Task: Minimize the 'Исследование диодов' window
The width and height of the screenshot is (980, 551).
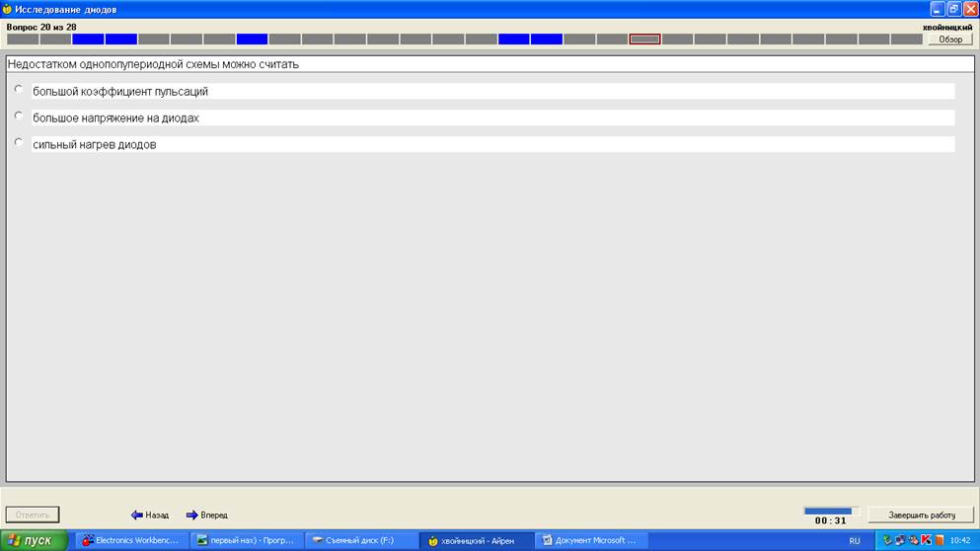Action: [x=937, y=9]
